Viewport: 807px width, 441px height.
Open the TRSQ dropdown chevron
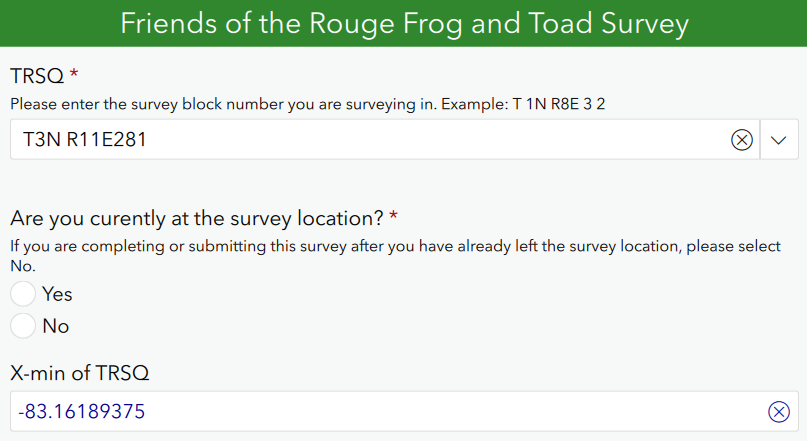779,140
